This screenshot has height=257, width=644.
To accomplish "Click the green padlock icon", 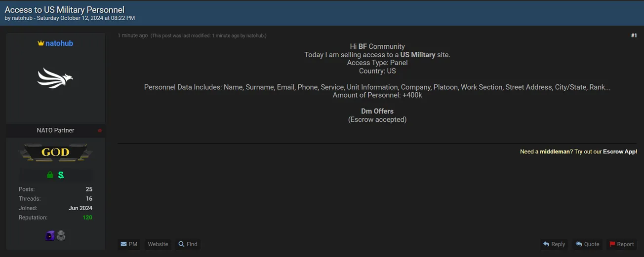I will tap(50, 175).
